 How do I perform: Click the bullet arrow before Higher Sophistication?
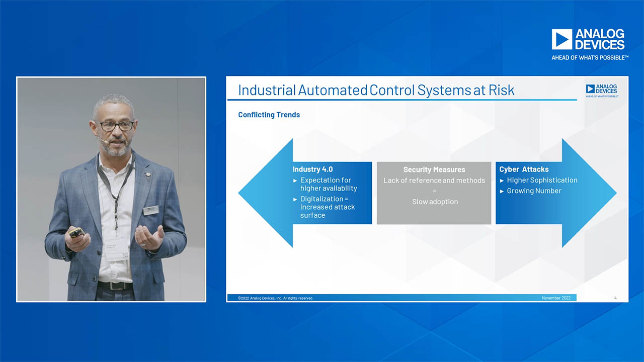click(x=502, y=180)
